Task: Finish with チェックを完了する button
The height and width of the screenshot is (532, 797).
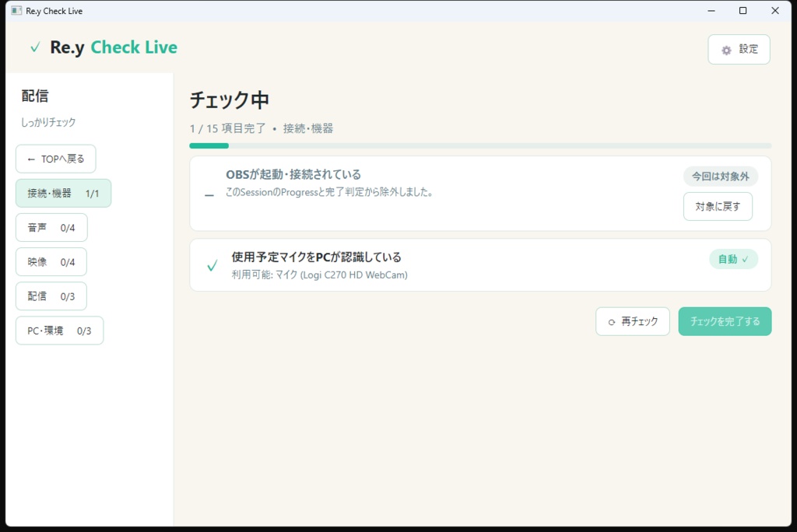Action: pos(725,321)
